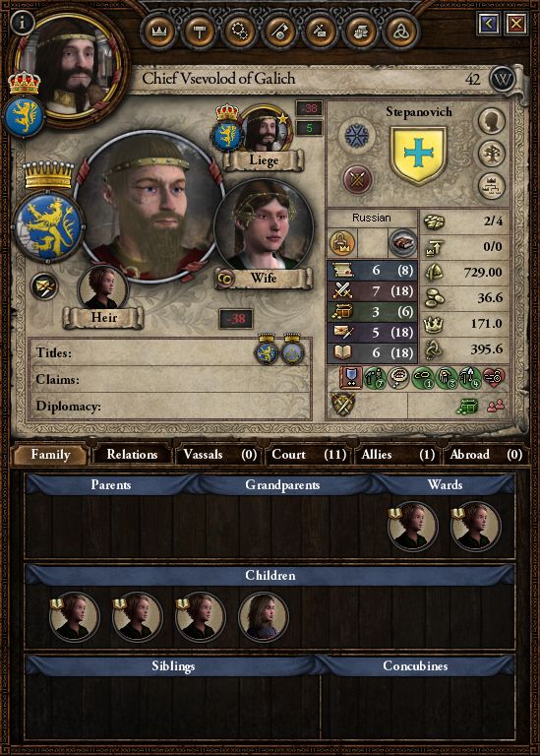The width and height of the screenshot is (540, 756).
Task: Open the Religion triquetra menu button
Action: click(400, 31)
